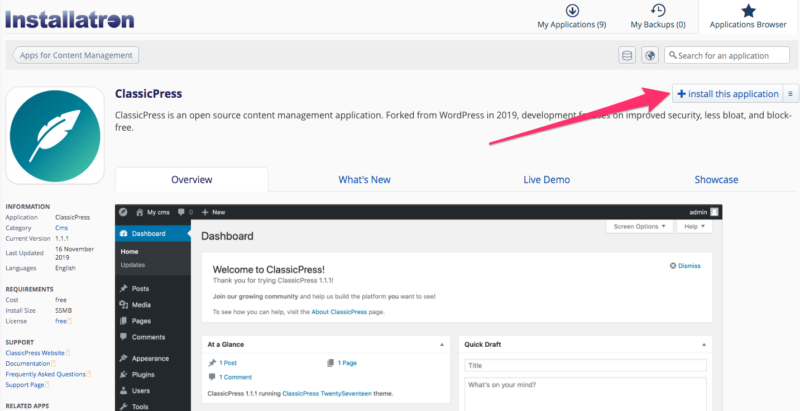Click the Comments icon in sidebar
This screenshot has height=411, width=800.
tap(123, 337)
